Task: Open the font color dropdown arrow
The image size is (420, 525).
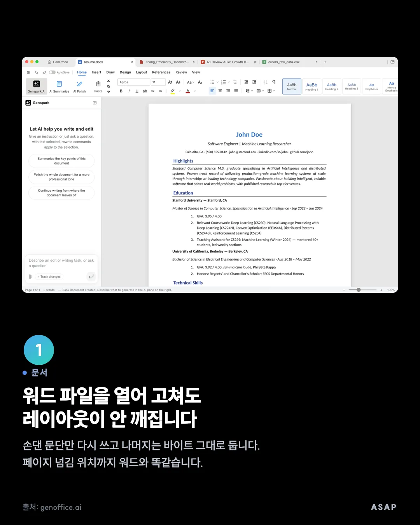Action: pos(195,91)
